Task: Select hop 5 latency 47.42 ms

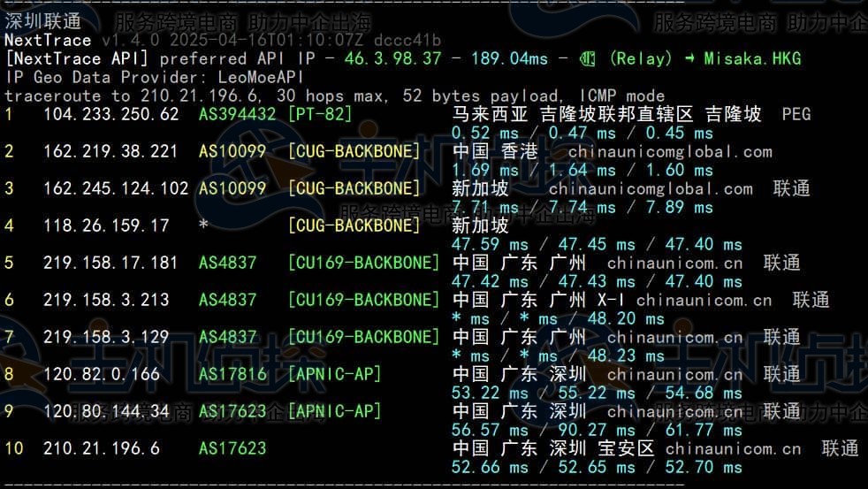Action: pos(490,282)
